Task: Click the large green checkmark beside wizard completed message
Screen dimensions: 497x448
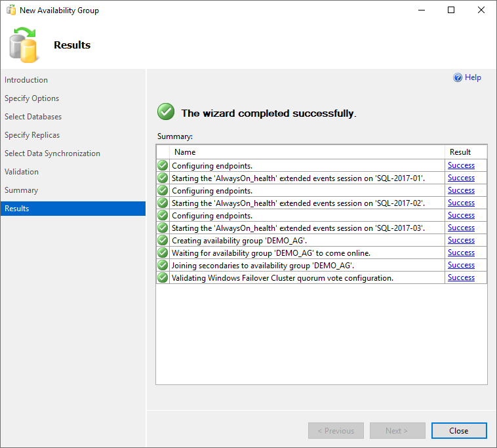Action: (x=166, y=112)
